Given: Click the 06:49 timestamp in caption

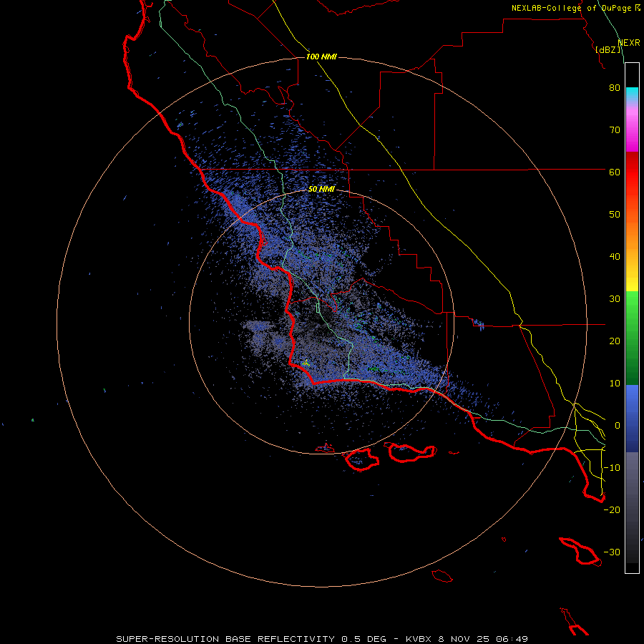Looking at the screenshot, I should click(x=512, y=639).
